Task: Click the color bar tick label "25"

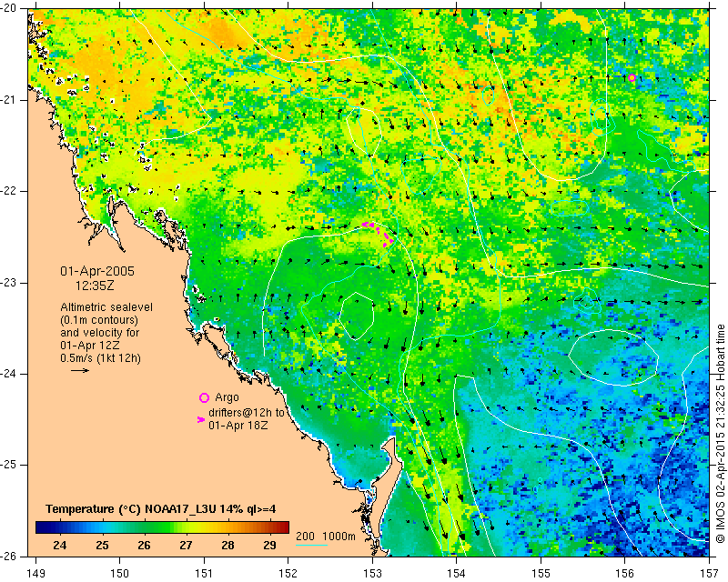Action: point(102,546)
